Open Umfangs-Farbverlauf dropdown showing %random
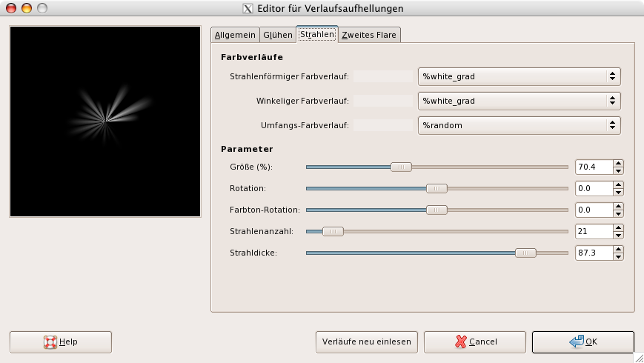 coord(519,125)
